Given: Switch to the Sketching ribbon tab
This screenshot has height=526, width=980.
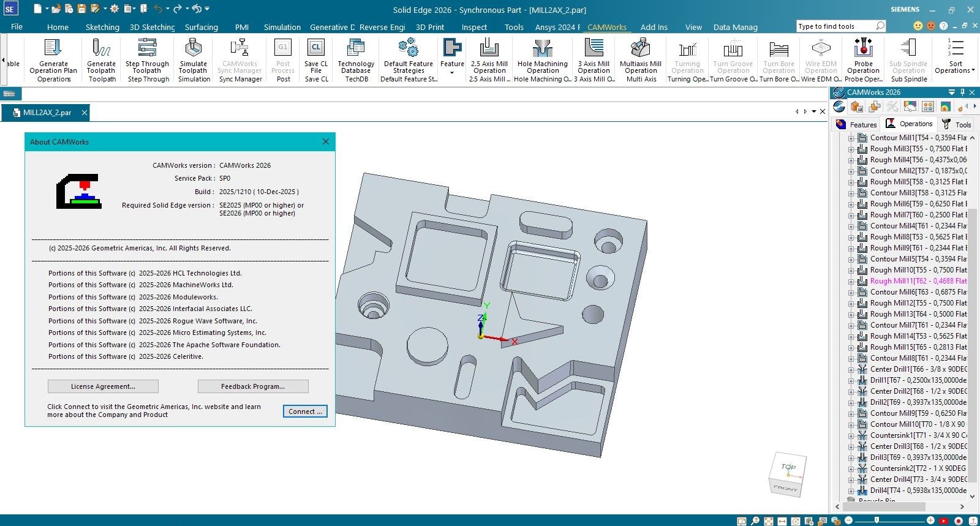Looking at the screenshot, I should point(102,27).
